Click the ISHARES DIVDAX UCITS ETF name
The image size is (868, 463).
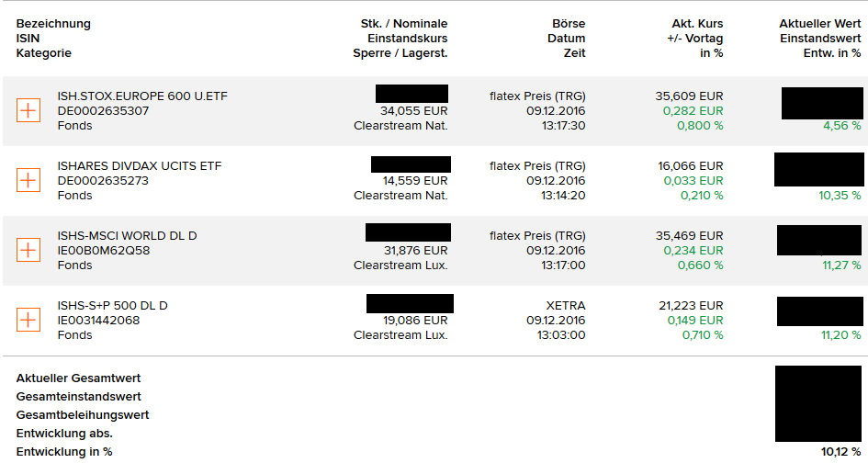click(140, 166)
